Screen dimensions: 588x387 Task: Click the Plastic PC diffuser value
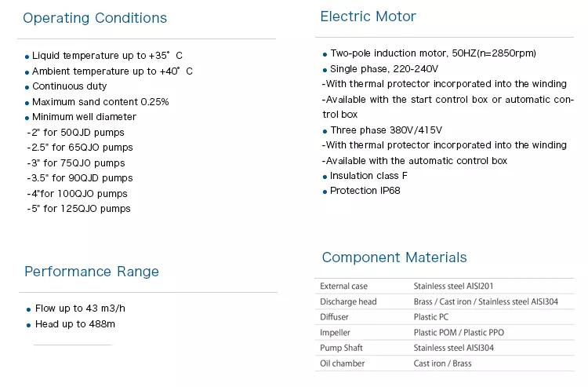tap(431, 317)
